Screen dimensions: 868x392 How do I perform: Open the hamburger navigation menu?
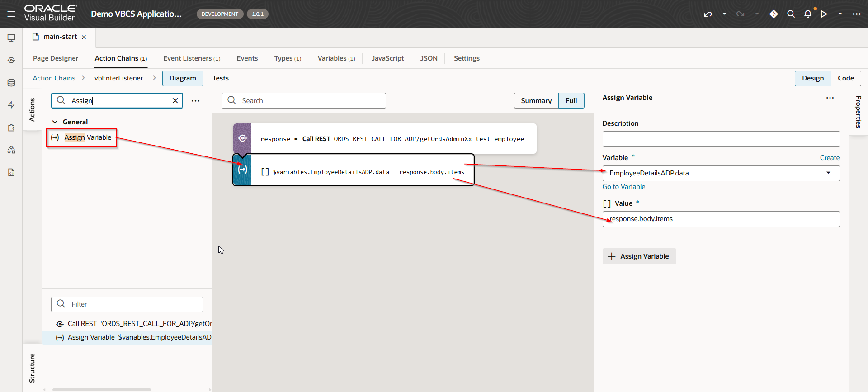11,14
